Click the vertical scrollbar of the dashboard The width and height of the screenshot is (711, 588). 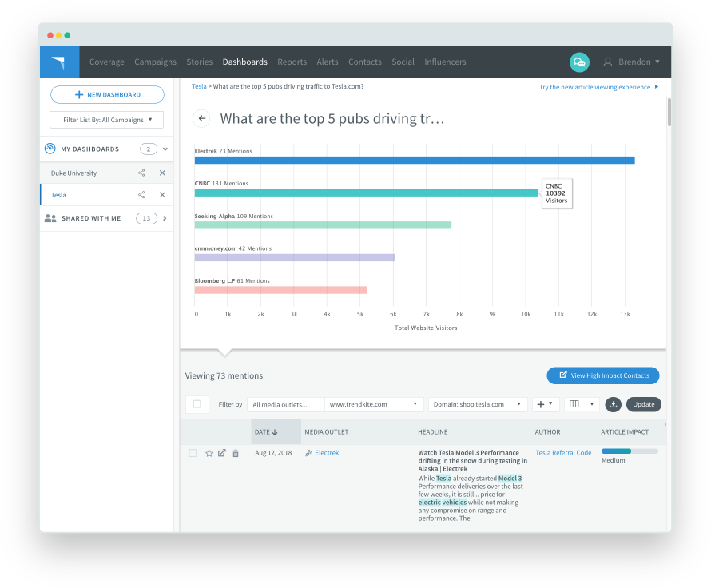tap(669, 112)
